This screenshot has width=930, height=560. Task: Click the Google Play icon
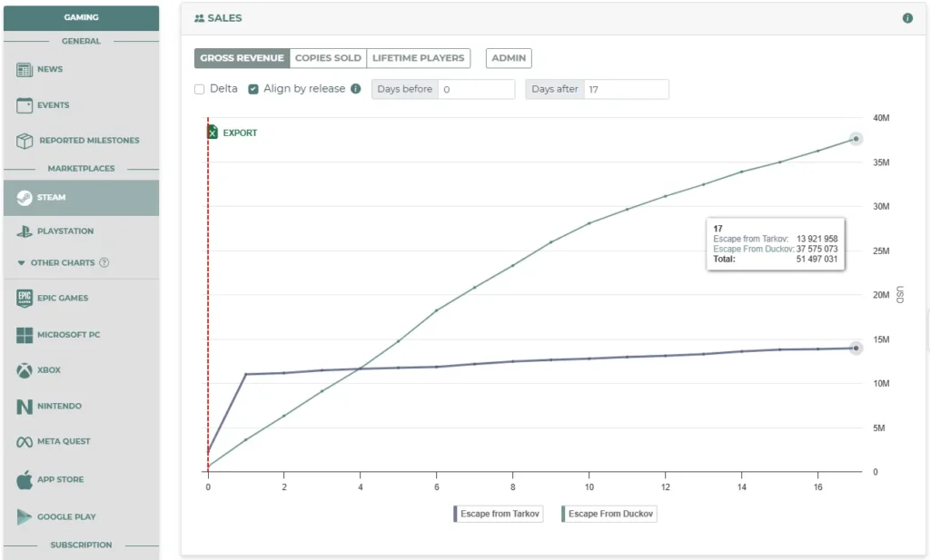pyautogui.click(x=25, y=516)
